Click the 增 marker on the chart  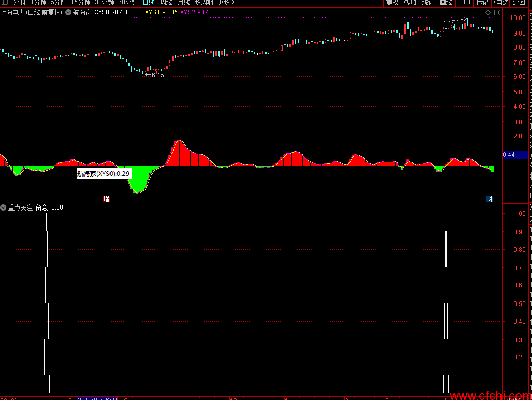(x=106, y=199)
